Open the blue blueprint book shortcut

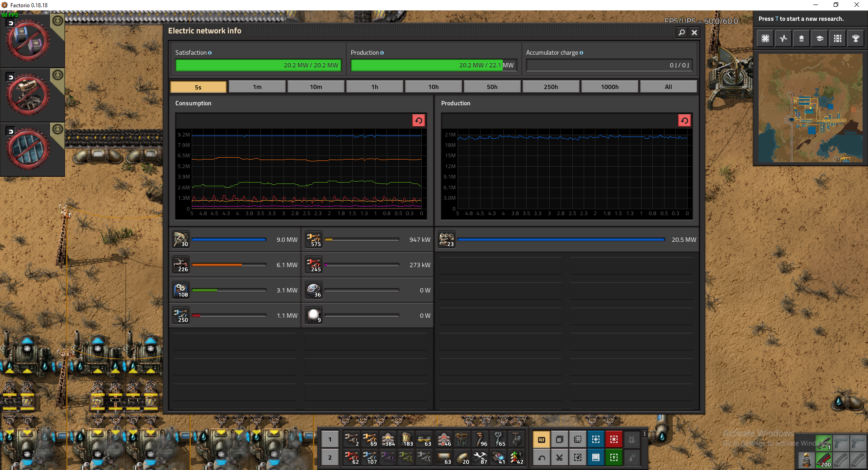(x=596, y=457)
